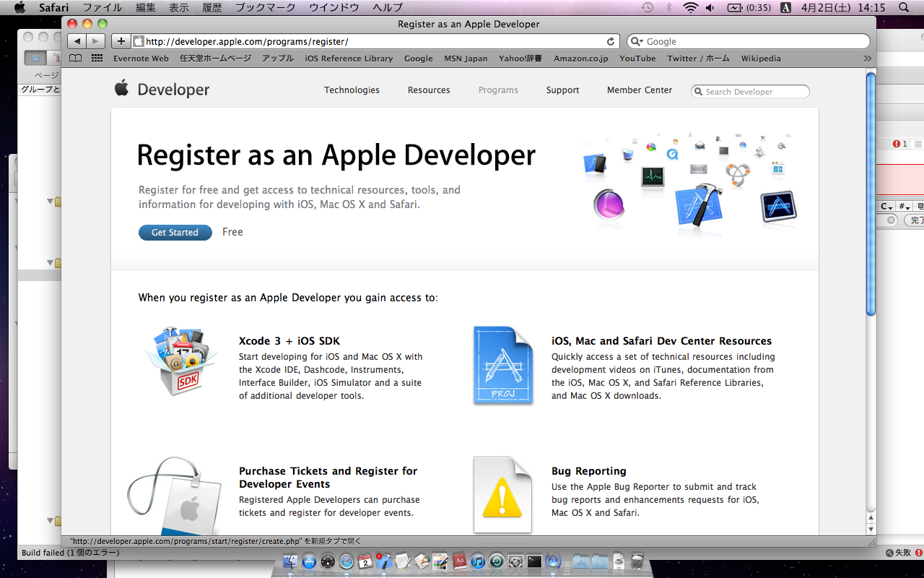The height and width of the screenshot is (578, 924).
Task: Click the Apple Developer logo
Action: pyautogui.click(x=162, y=90)
